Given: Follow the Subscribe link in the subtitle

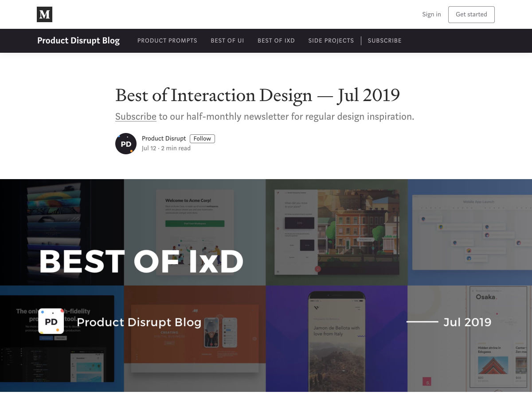Looking at the screenshot, I should 136,117.
